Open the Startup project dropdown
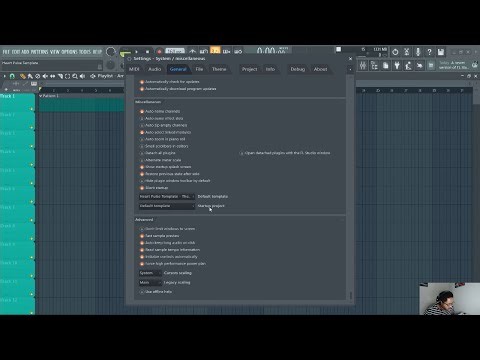The image size is (480, 360). pos(167,206)
